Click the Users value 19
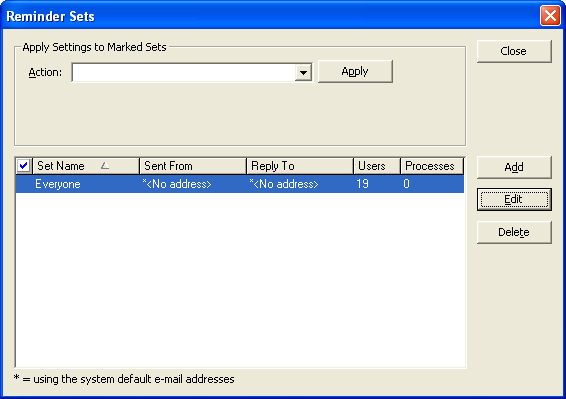 (x=362, y=184)
